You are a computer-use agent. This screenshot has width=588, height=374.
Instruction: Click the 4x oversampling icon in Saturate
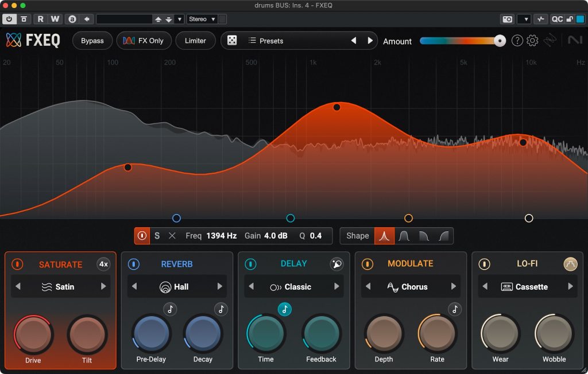(103, 264)
